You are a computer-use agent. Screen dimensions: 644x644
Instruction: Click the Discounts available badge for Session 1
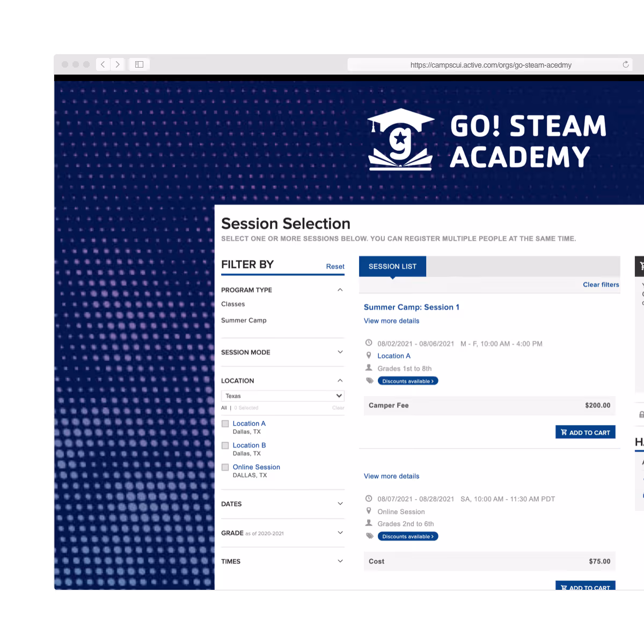point(408,380)
